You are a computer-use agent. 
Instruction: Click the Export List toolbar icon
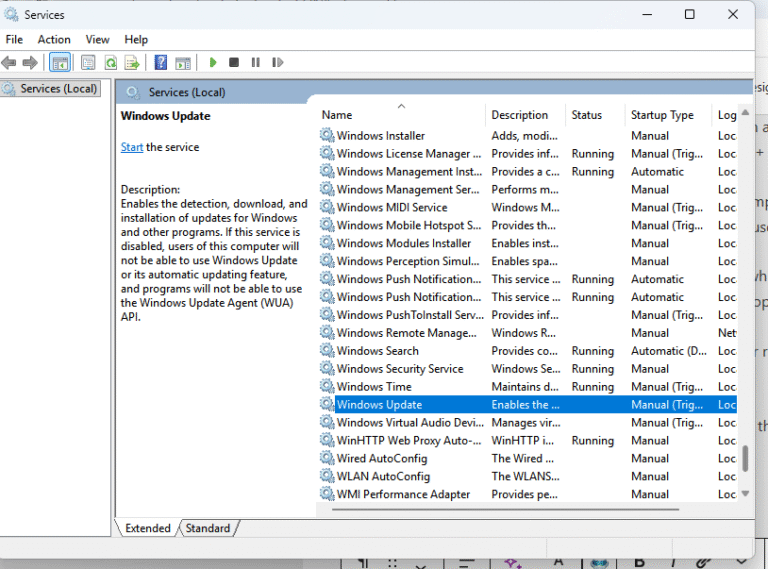[132, 62]
